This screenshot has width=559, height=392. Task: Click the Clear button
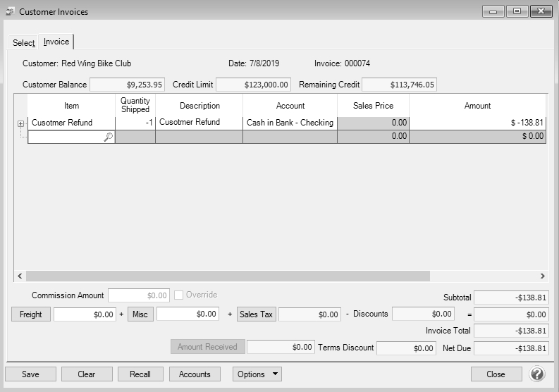(87, 374)
